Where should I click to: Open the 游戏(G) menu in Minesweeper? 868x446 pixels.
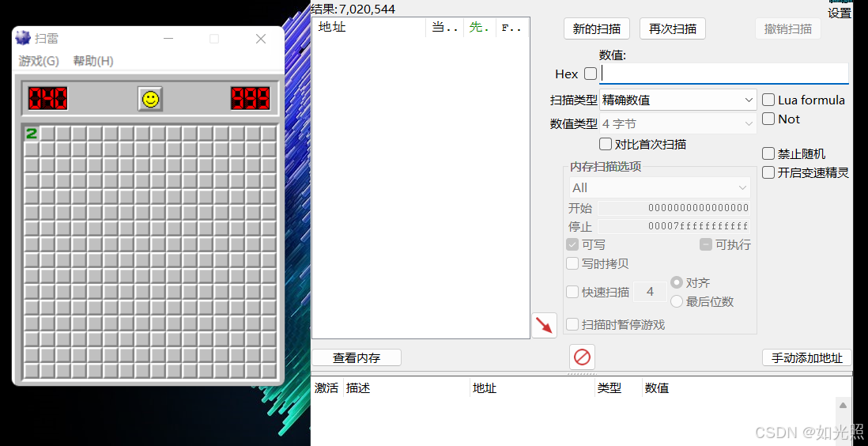39,61
